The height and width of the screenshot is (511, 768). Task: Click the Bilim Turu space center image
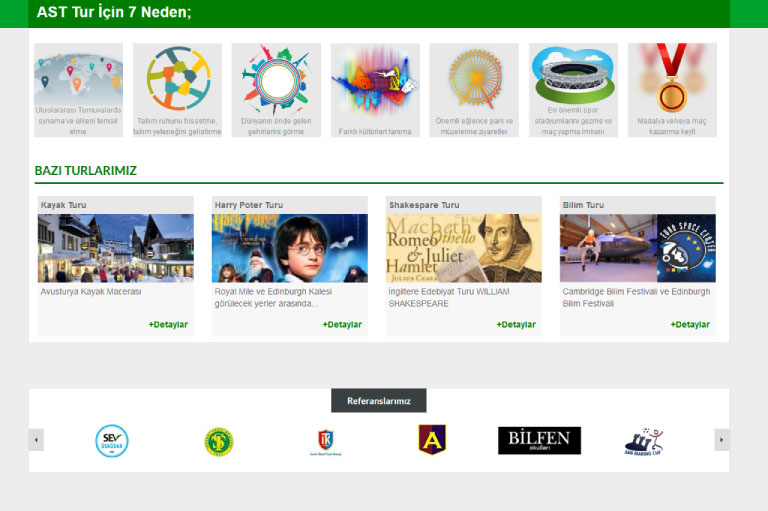pyautogui.click(x=638, y=248)
